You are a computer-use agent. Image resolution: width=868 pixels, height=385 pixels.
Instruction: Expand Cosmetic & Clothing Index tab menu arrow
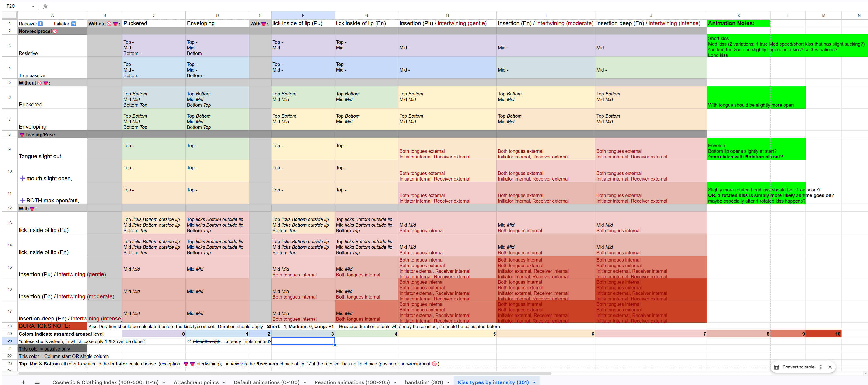click(164, 382)
